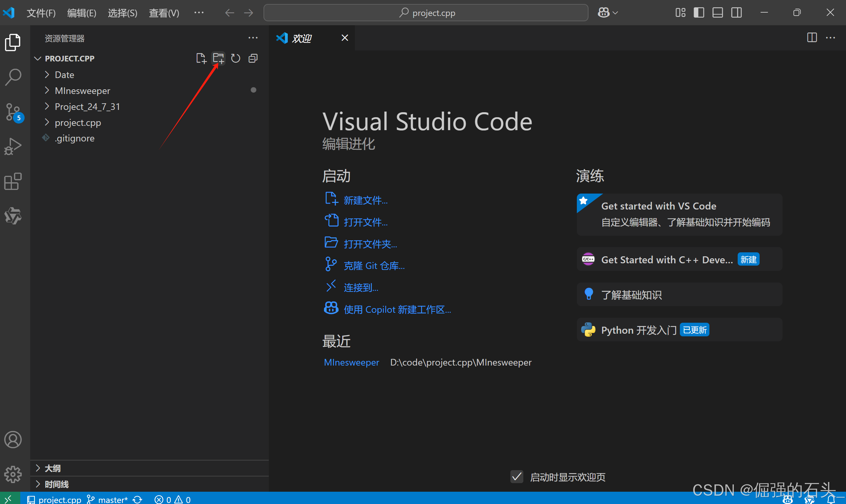Select the 欢迎 welcome tab
The image size is (846, 504).
(301, 38)
